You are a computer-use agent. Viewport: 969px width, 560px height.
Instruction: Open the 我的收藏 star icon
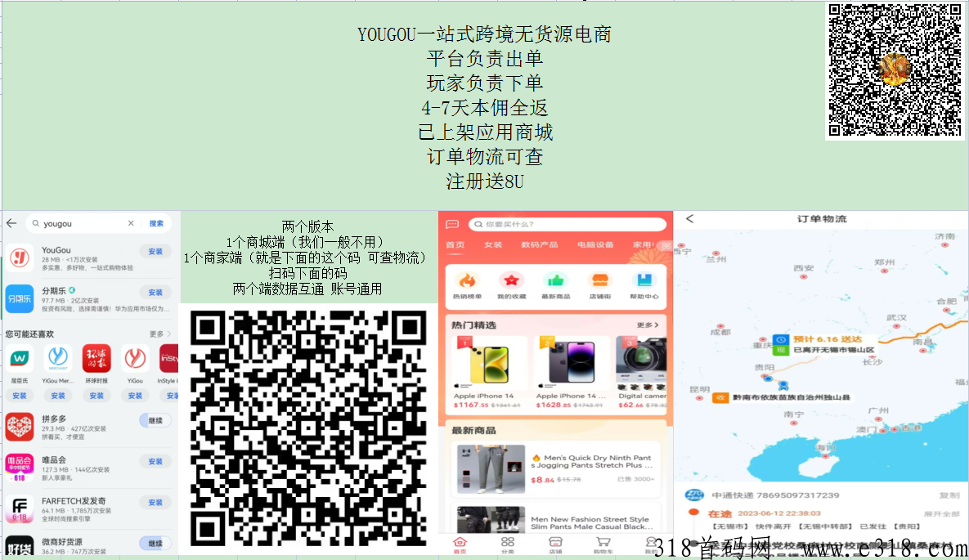tap(511, 281)
